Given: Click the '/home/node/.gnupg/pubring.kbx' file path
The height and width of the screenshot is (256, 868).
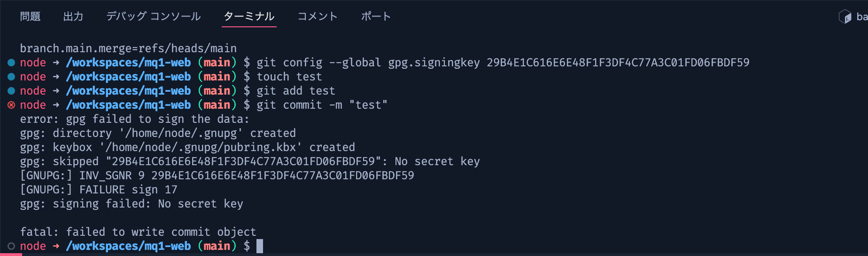Looking at the screenshot, I should pyautogui.click(x=201, y=147).
